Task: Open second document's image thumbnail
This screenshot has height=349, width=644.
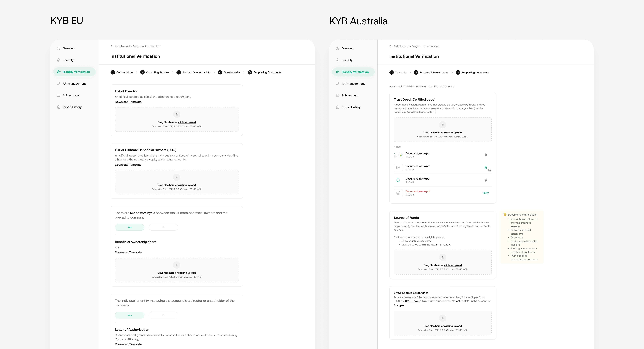Action: click(398, 168)
